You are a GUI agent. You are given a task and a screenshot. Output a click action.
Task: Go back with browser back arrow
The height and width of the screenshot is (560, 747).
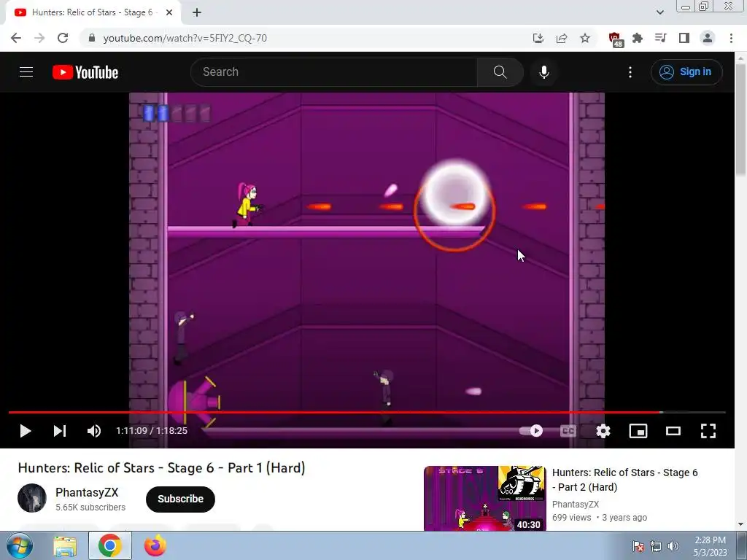click(x=16, y=38)
